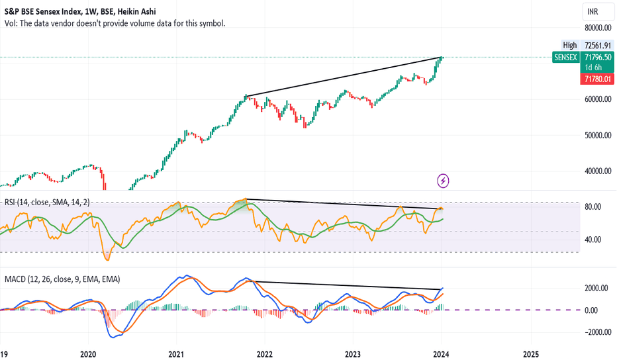This screenshot has height=364, width=617.
Task: Click the S&P BSE Sensex Index title
Action: [x=80, y=12]
